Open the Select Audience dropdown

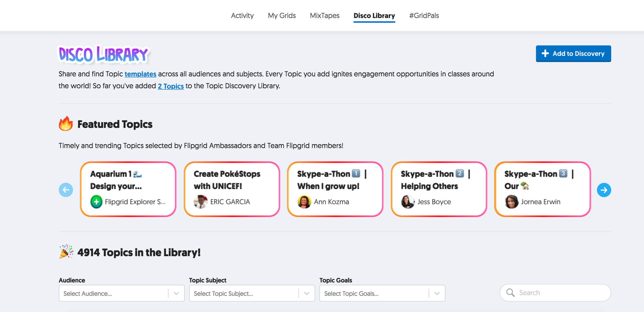point(121,293)
